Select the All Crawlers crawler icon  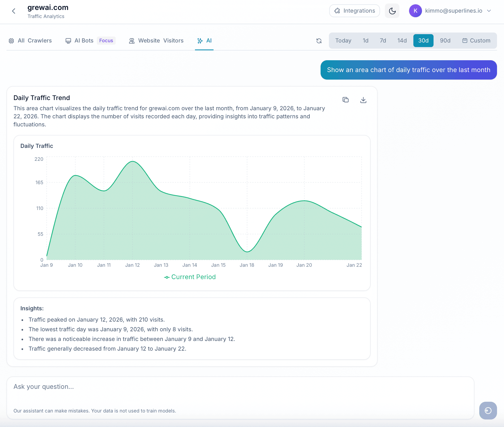11,41
